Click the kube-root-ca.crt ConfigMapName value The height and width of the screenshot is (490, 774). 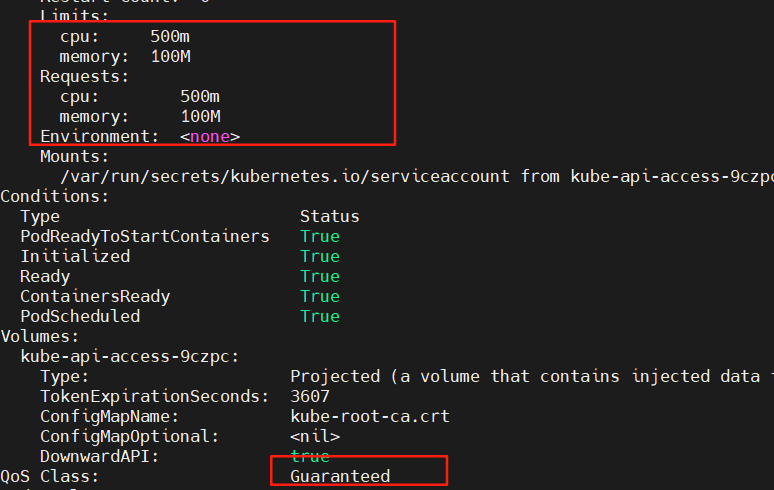click(x=370, y=416)
